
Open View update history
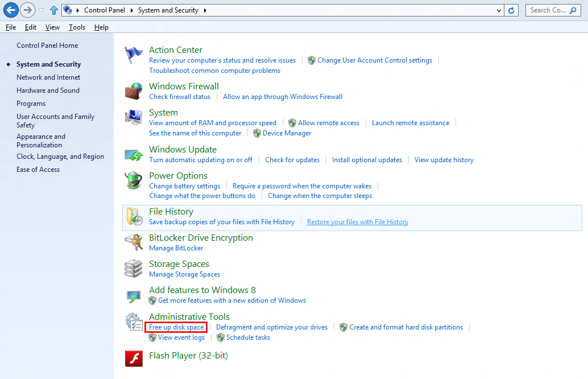click(444, 160)
